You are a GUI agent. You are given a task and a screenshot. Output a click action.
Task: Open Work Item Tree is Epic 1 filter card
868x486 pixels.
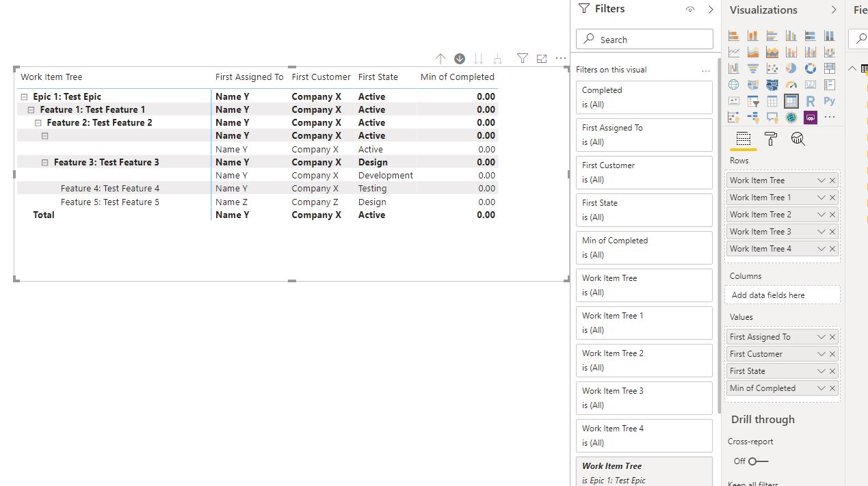(644, 472)
